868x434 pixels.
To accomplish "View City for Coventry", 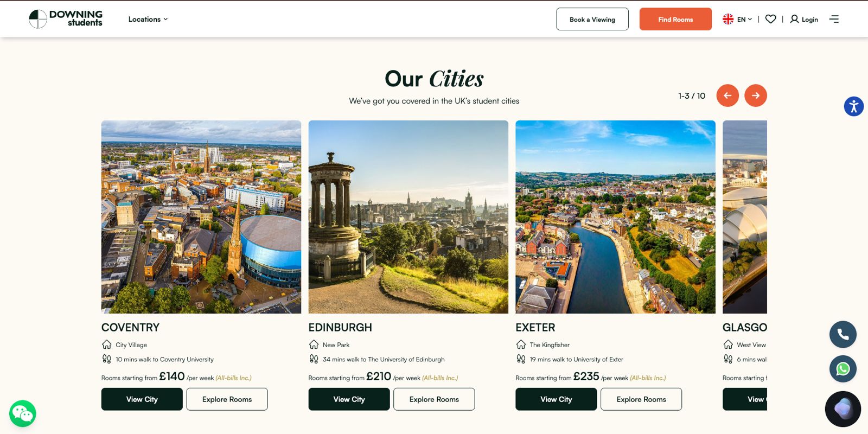I will point(142,399).
